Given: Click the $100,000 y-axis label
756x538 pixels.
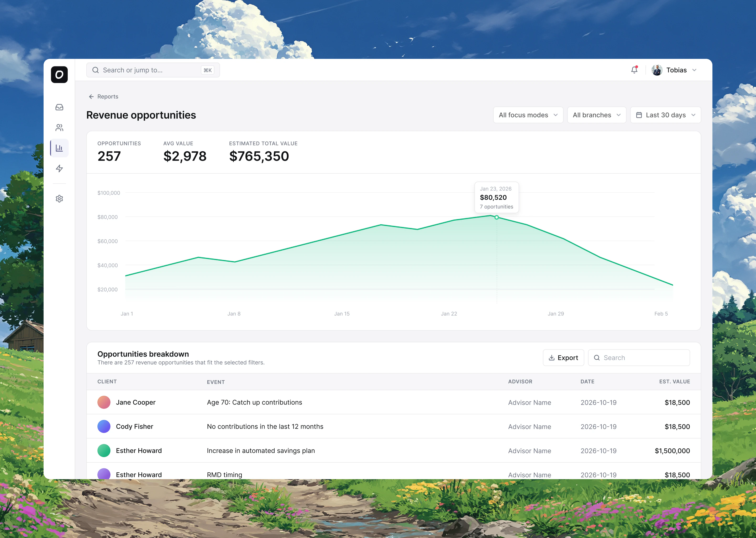Looking at the screenshot, I should pyautogui.click(x=109, y=193).
